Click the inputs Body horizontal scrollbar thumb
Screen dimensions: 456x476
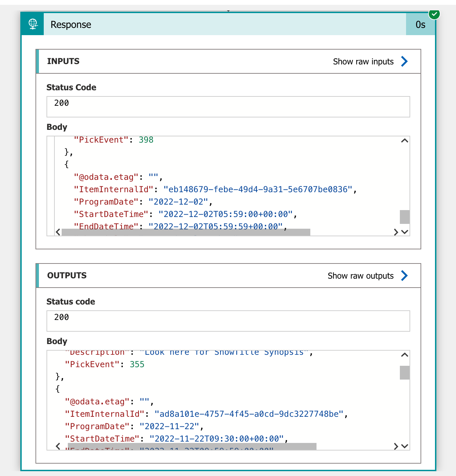pyautogui.click(x=186, y=232)
